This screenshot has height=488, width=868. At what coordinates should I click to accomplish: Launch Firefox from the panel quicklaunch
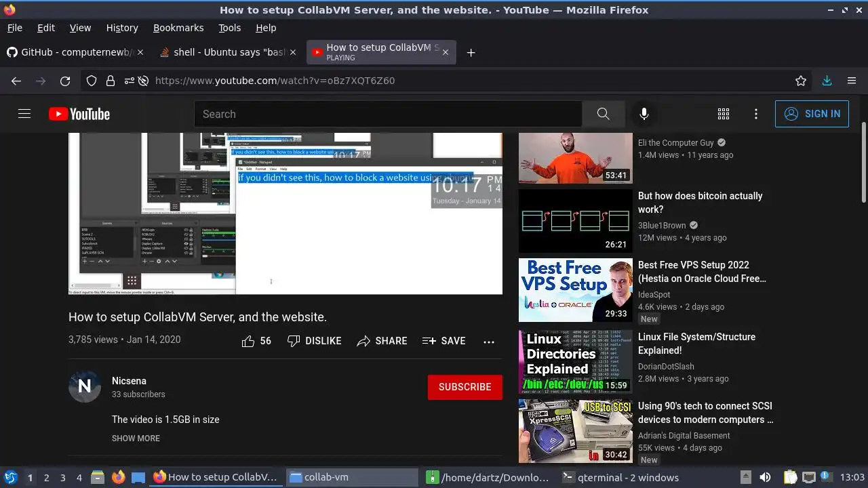(x=118, y=477)
